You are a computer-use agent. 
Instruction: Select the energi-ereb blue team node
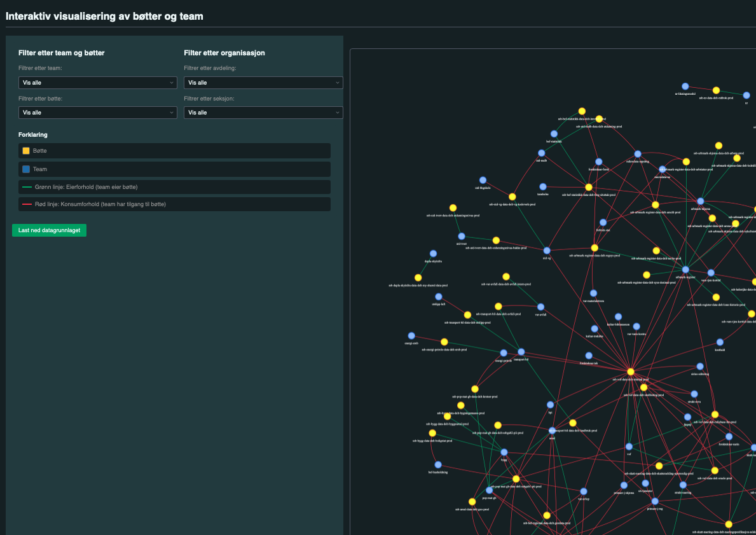coord(411,336)
